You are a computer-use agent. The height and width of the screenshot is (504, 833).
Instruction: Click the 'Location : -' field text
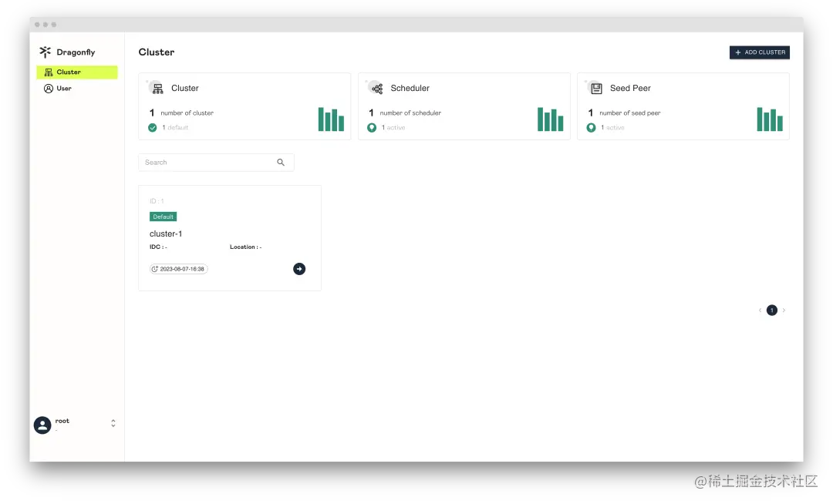[245, 247]
